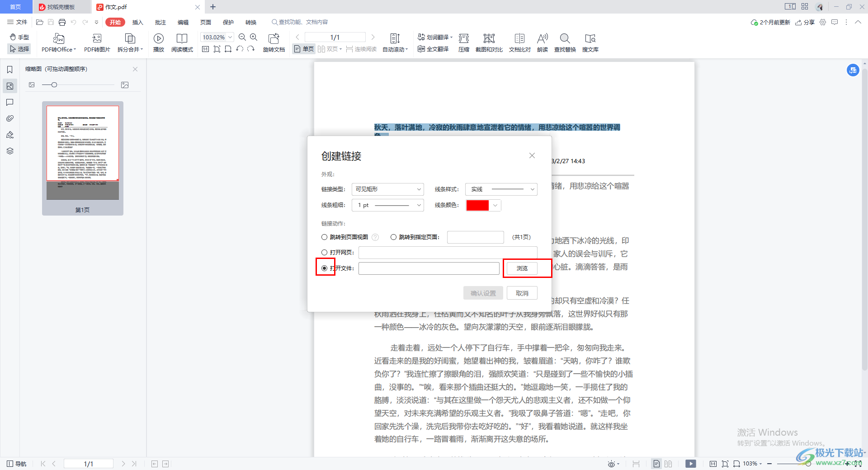Select the 跳转到指定页面 radio option
Image resolution: width=868 pixels, height=470 pixels.
point(393,237)
